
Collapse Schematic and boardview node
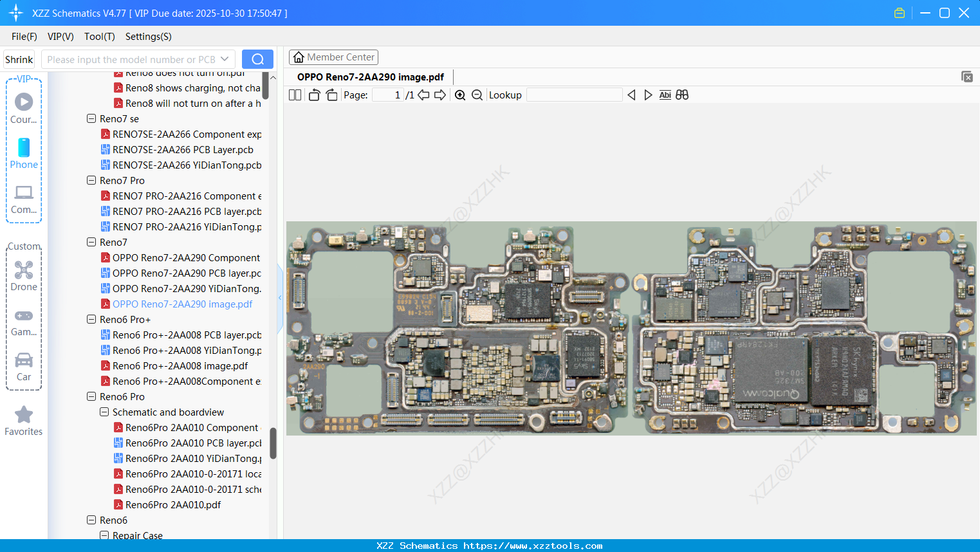(x=104, y=412)
